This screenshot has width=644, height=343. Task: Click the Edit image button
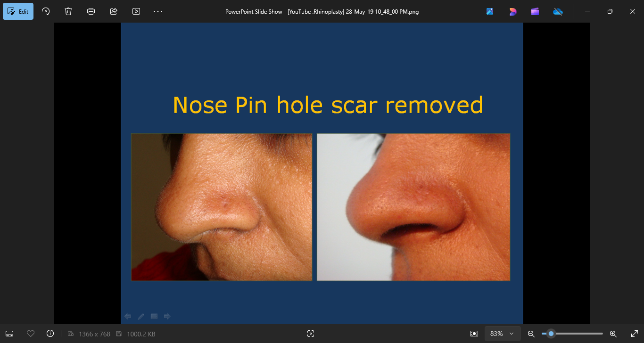click(18, 11)
